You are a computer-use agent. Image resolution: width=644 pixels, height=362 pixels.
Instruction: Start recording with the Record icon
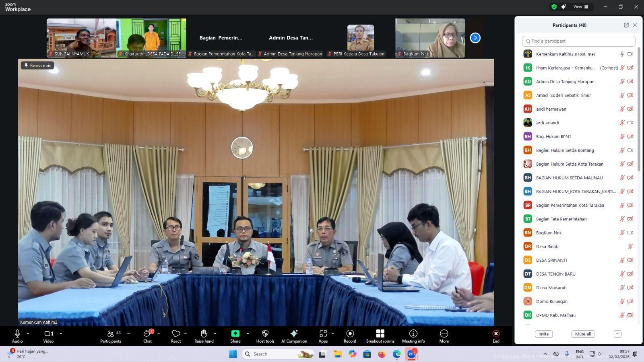point(350,334)
